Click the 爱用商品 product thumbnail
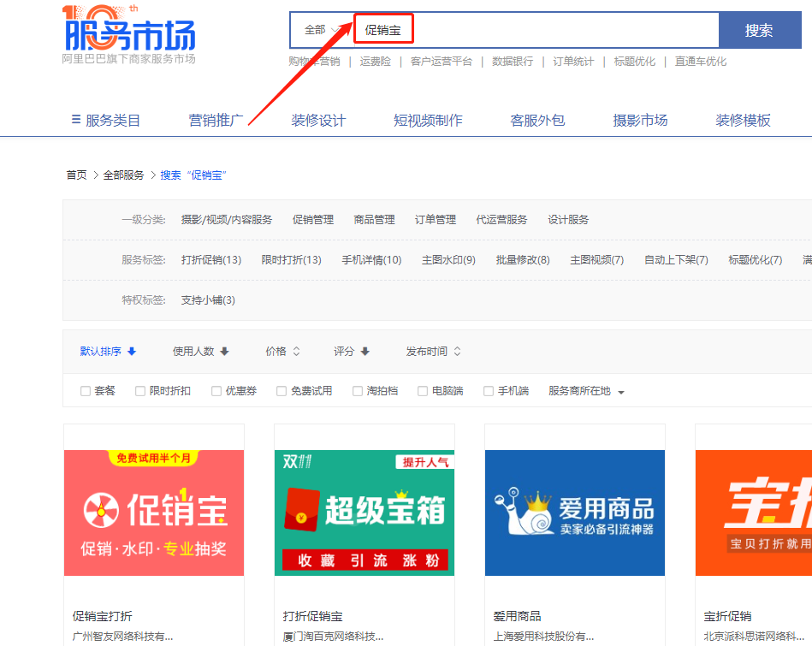 pyautogui.click(x=574, y=512)
